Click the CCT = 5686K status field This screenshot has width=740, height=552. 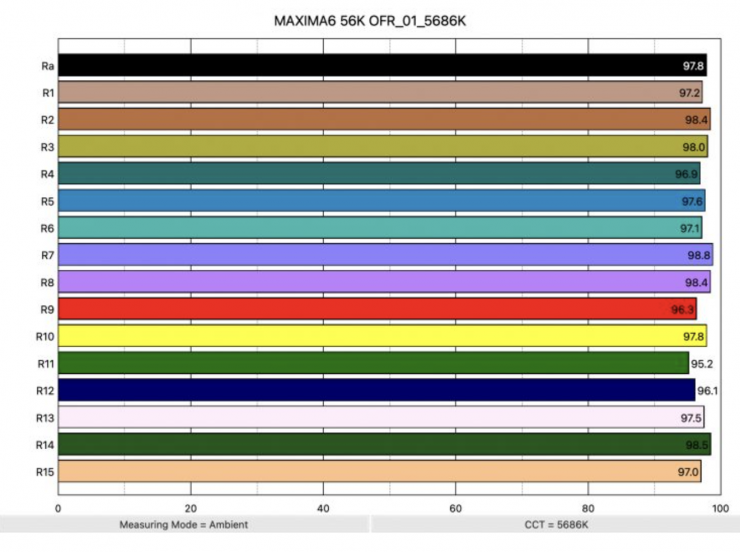click(555, 524)
